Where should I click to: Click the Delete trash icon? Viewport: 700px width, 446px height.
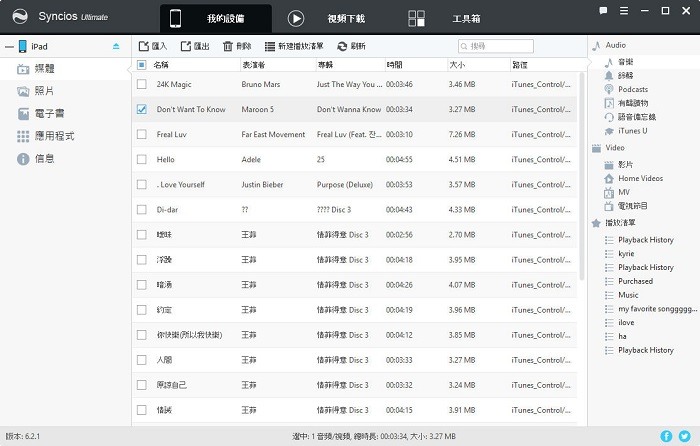(x=228, y=46)
